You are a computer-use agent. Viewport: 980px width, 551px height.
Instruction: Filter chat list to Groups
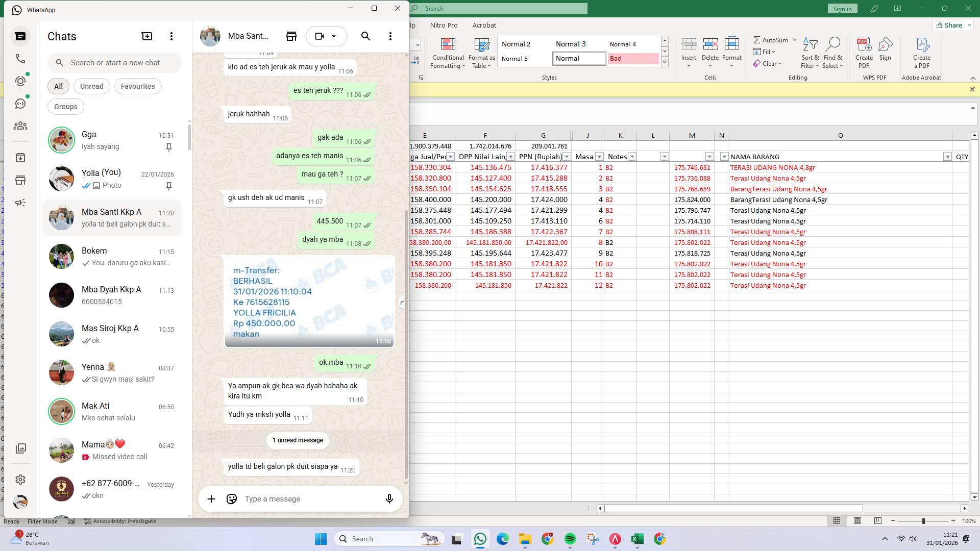pos(65,106)
